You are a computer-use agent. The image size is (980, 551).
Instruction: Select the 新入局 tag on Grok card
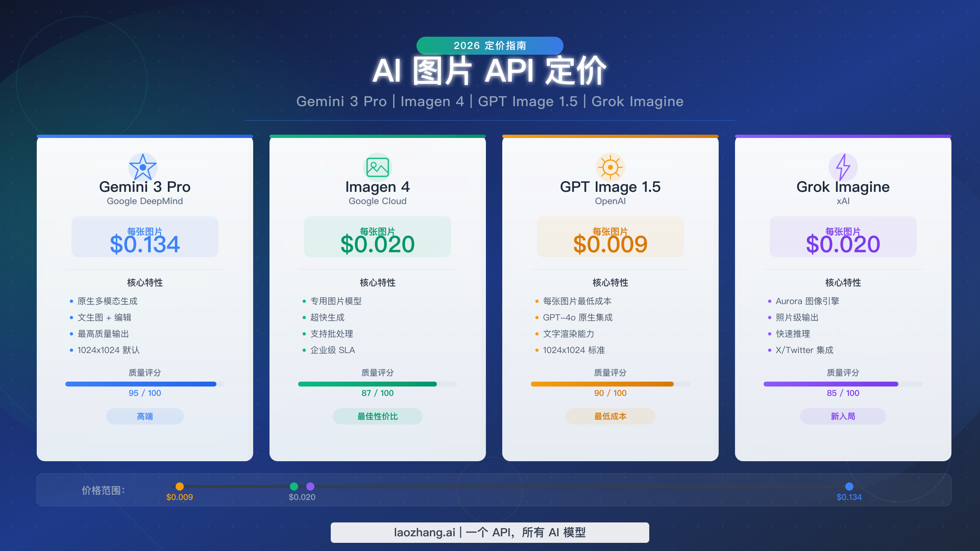[x=842, y=416]
